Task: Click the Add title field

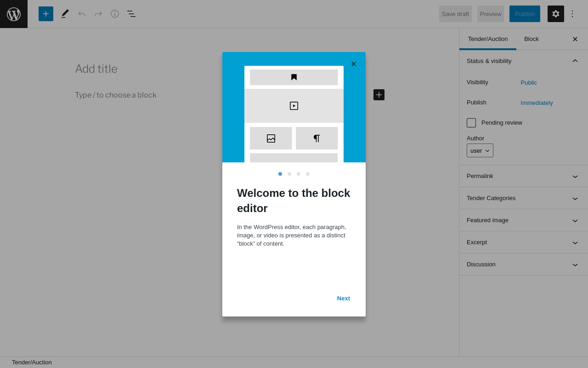Action: click(x=230, y=69)
